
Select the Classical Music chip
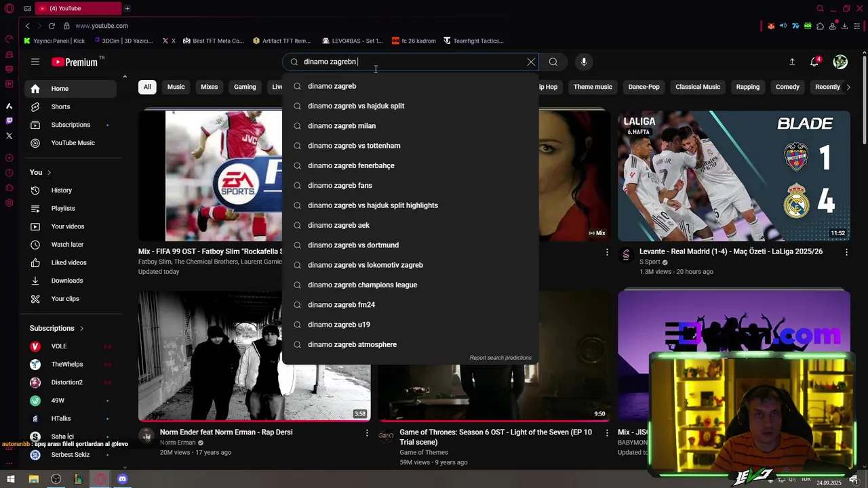click(698, 87)
